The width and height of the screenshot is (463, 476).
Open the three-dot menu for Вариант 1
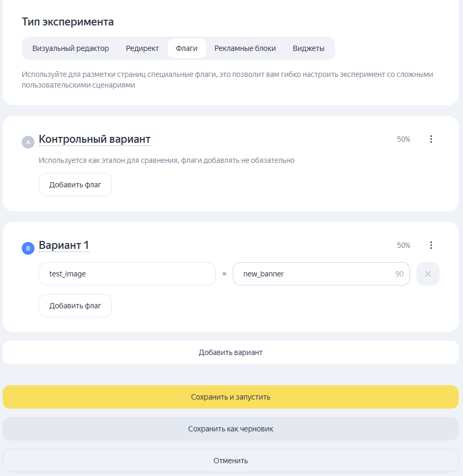[x=431, y=245]
